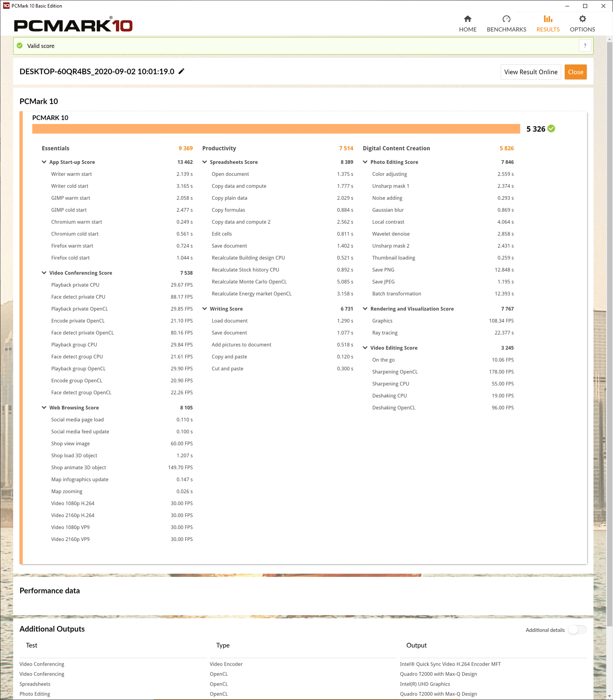Click the Writer warm start row

[x=122, y=174]
